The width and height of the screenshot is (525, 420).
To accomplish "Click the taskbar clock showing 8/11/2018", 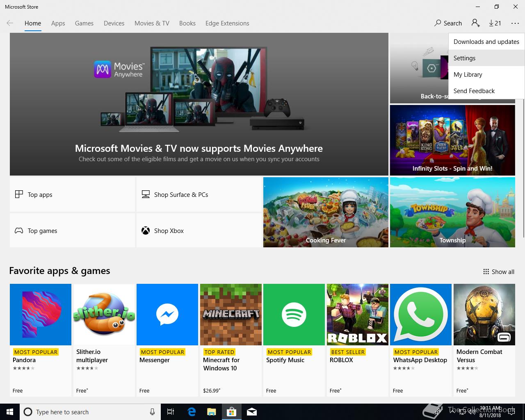I will [490, 412].
